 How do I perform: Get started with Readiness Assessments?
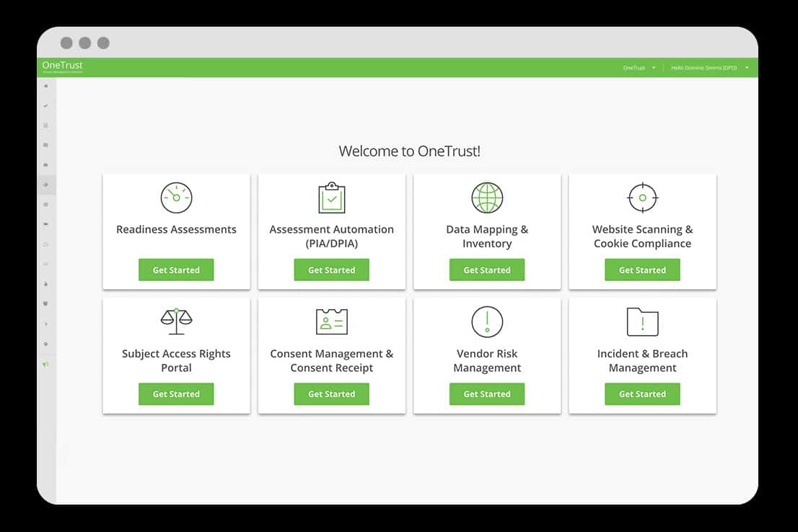coord(176,270)
